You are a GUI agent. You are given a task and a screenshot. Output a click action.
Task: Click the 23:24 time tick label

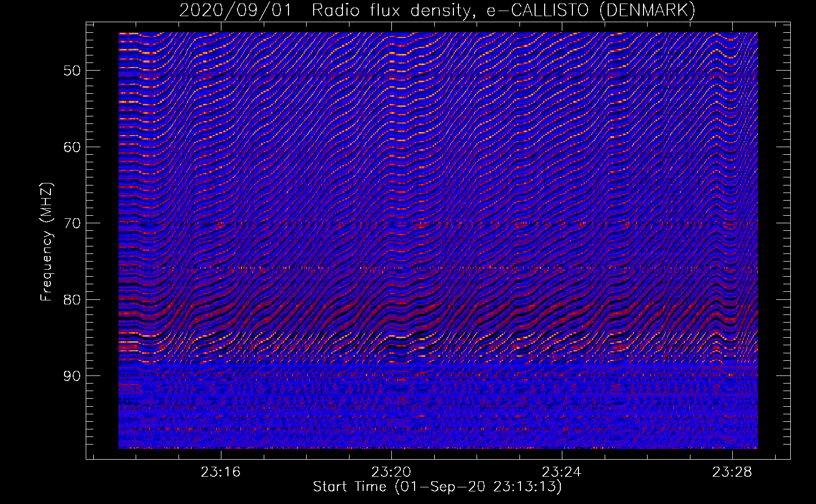561,472
